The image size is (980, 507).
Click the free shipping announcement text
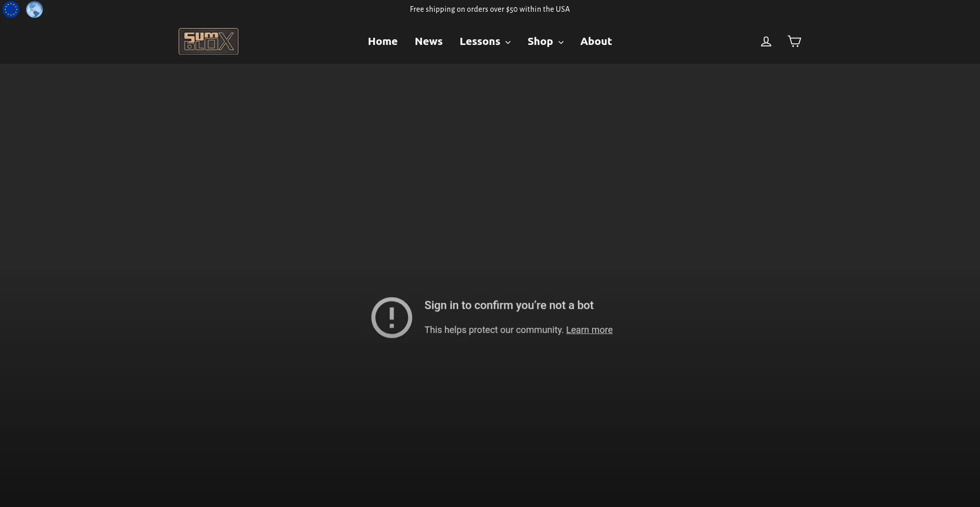pos(489,9)
